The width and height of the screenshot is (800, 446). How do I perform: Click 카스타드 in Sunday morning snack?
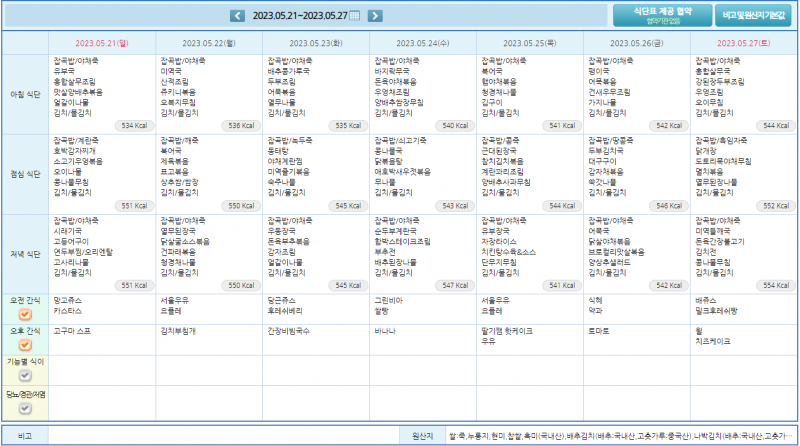click(x=68, y=311)
